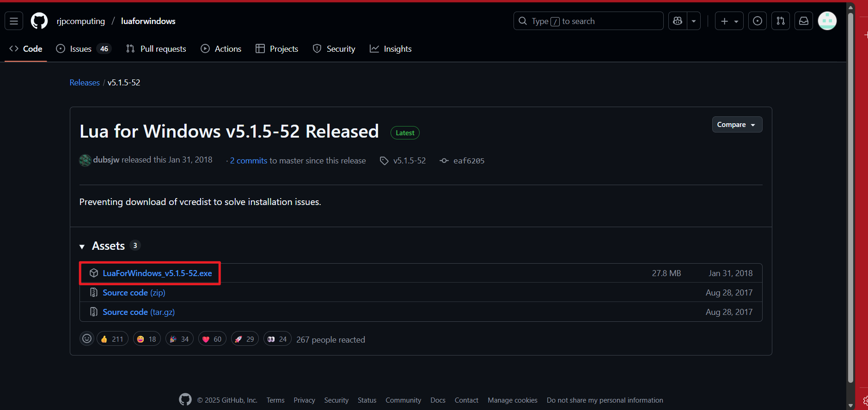View 2 commits since release

click(249, 161)
